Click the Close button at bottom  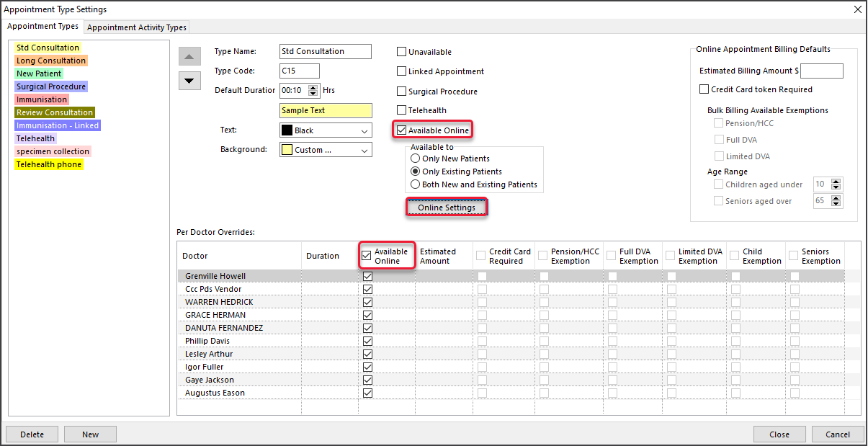pyautogui.click(x=779, y=434)
